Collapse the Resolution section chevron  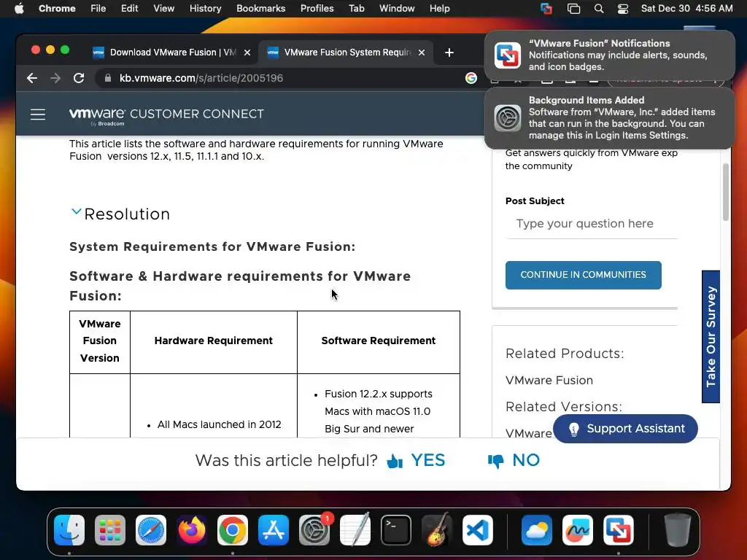click(76, 212)
